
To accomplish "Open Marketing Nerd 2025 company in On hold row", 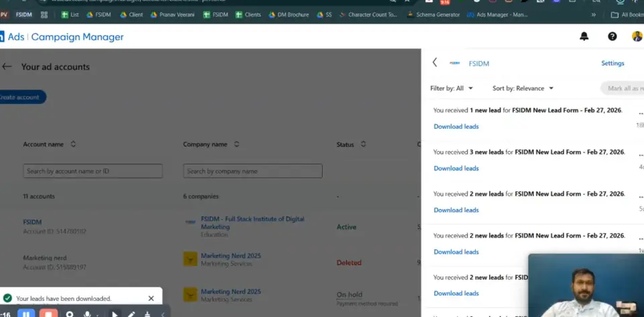I will (x=231, y=291).
